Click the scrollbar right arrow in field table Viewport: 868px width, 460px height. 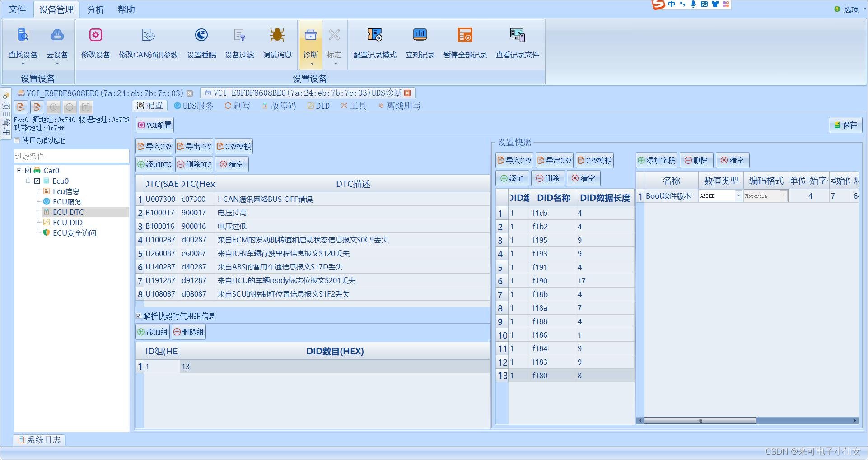(x=854, y=421)
